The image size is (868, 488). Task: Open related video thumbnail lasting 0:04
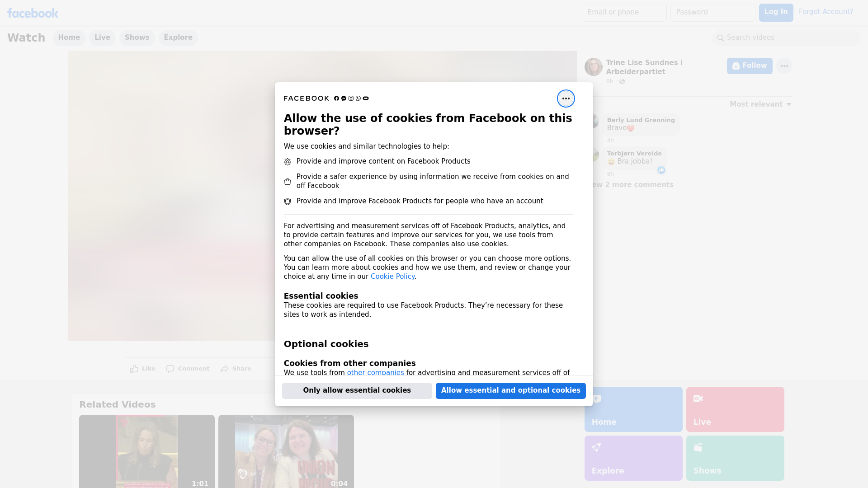pos(286,451)
